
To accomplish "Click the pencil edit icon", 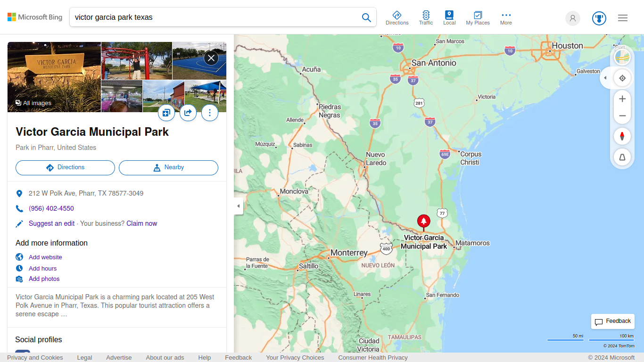I will (19, 224).
